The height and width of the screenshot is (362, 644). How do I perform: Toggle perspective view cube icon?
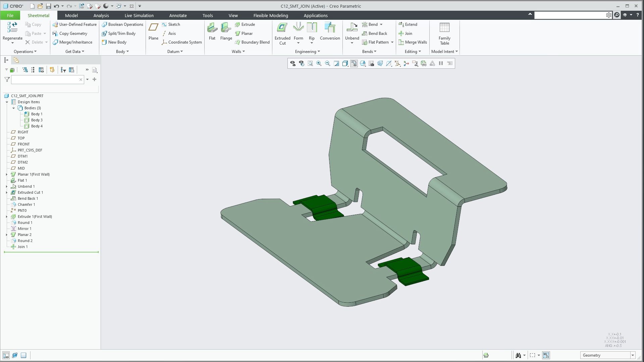click(380, 63)
